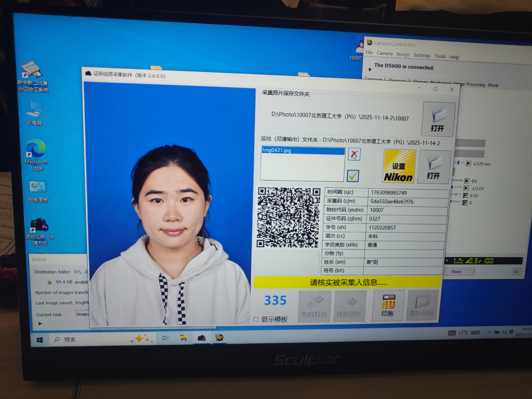Launch Microsoft Edge from the desktop
Screen dimensions: 532x399
pos(36,155)
